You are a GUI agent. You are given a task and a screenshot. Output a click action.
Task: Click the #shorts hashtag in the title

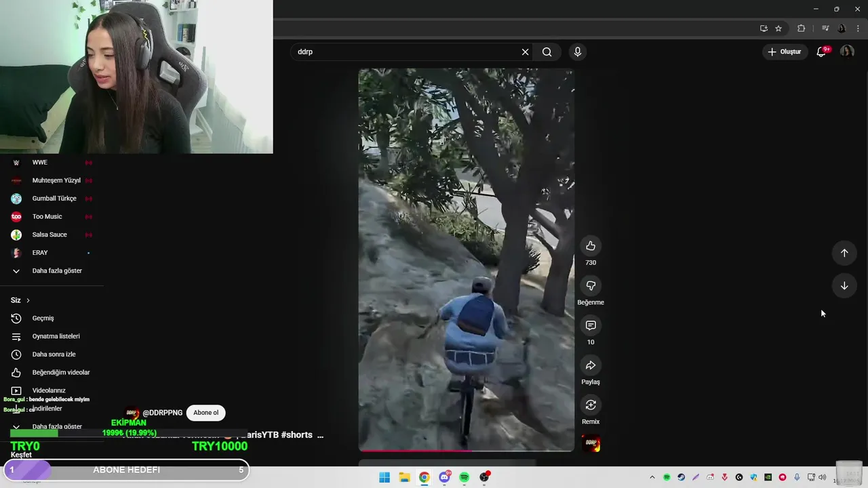click(x=296, y=435)
